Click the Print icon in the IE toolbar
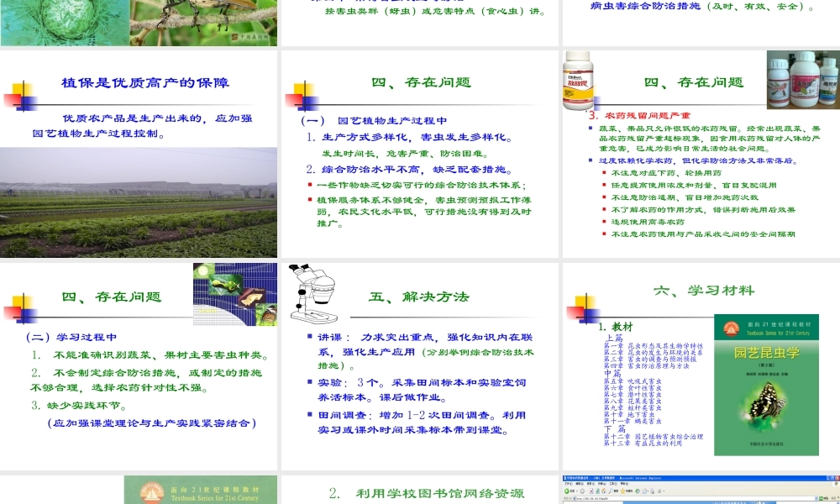The image size is (840, 504). point(652,491)
